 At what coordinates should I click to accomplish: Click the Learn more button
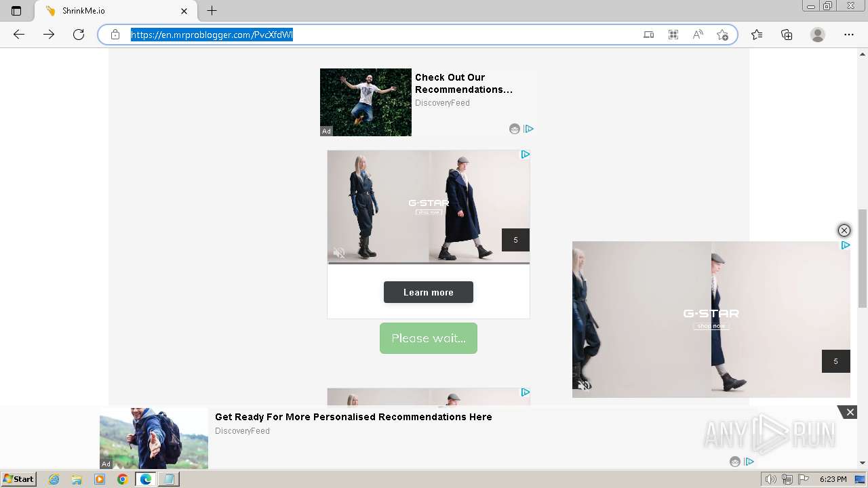429,292
